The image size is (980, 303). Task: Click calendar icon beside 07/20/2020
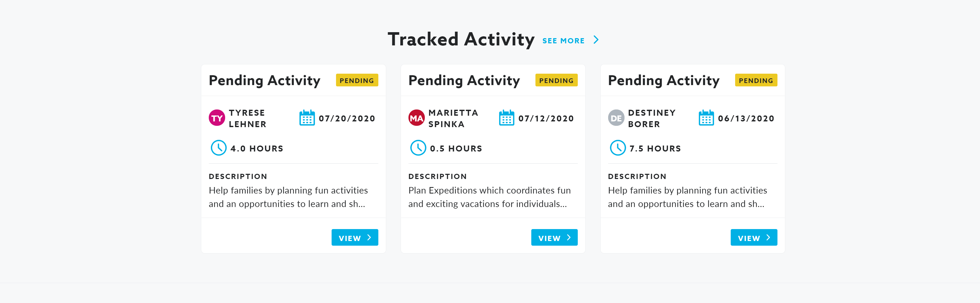pos(307,118)
